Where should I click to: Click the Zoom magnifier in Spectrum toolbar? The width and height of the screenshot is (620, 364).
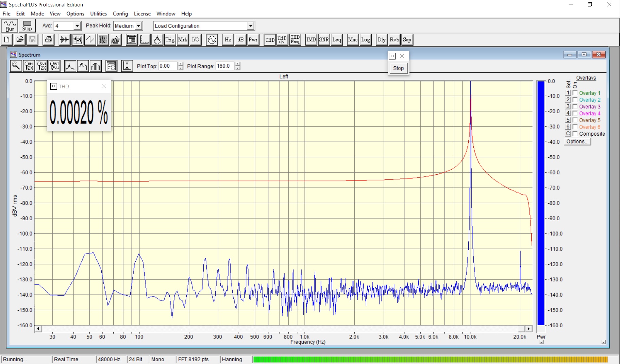tap(16, 66)
